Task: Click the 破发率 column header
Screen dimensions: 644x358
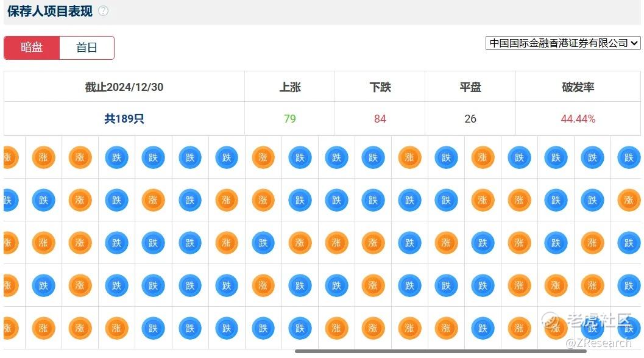Action: click(x=578, y=87)
